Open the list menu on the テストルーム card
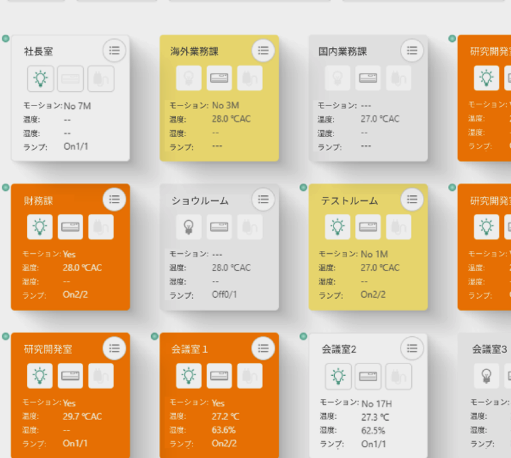The height and width of the screenshot is (458, 511). point(412,199)
